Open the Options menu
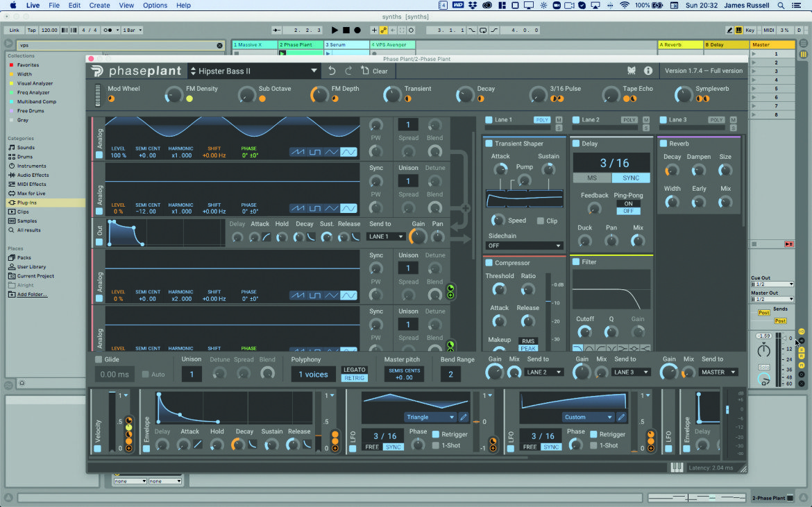 (x=155, y=5)
